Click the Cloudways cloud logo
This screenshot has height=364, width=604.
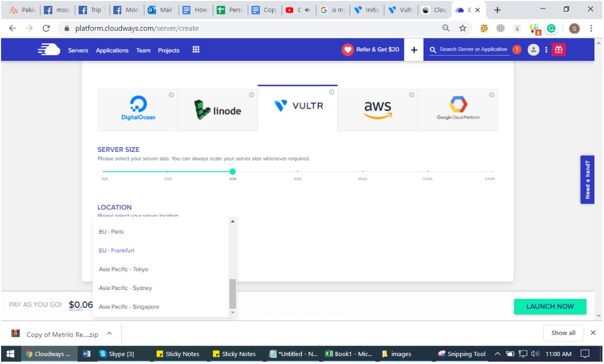[49, 50]
